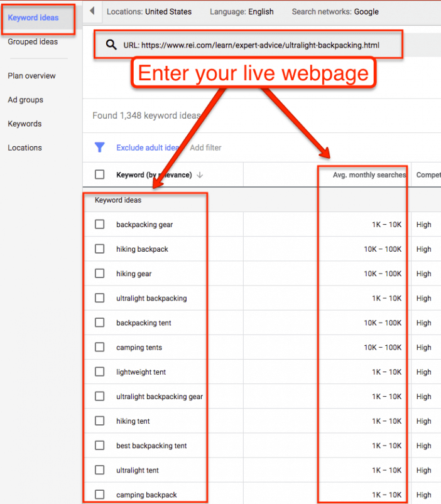Screen dimensions: 441x504
Task: Click the 'hiking backpack' keyword text
Action: [142, 249]
